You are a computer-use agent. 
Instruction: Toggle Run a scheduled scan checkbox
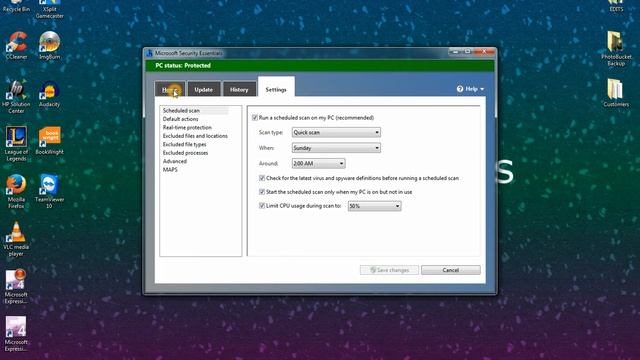coord(255,118)
